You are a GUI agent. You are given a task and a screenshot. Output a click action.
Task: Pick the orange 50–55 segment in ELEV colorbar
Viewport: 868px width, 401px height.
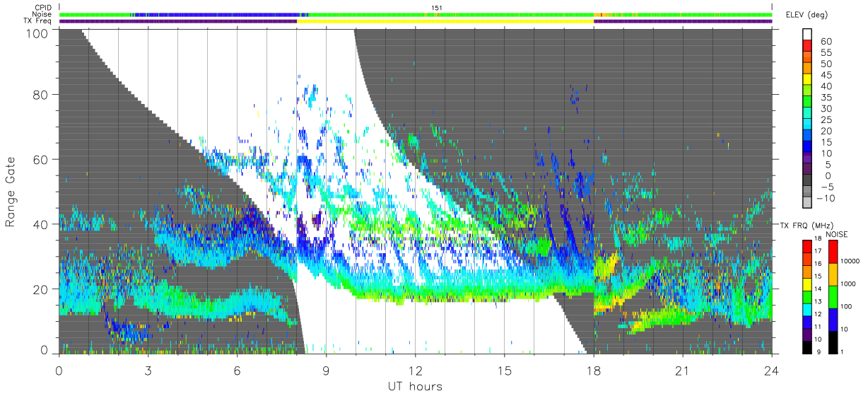pos(807,57)
